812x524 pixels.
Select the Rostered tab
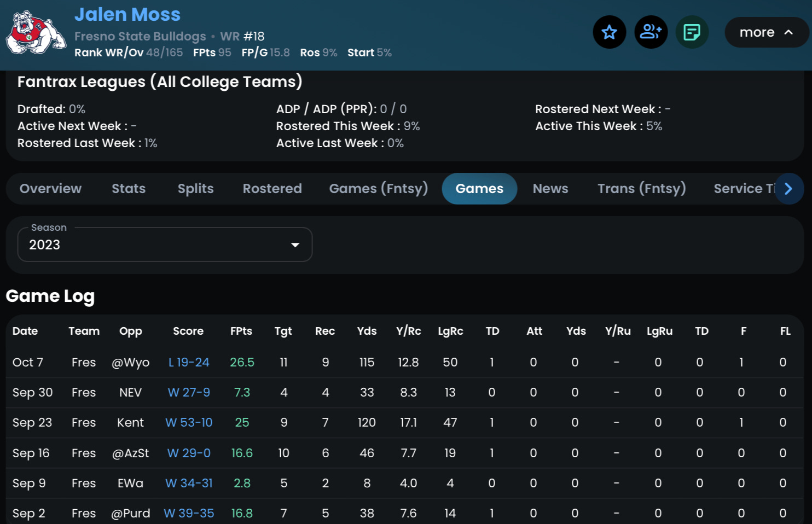click(272, 189)
